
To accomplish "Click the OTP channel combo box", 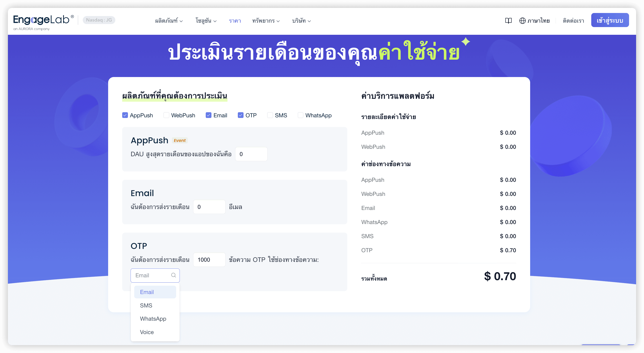I will click(x=155, y=275).
